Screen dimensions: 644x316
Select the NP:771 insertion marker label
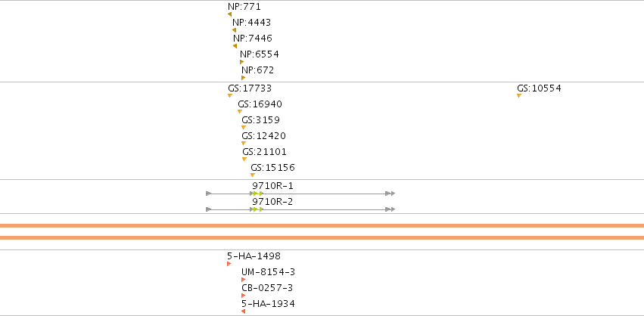coord(244,7)
